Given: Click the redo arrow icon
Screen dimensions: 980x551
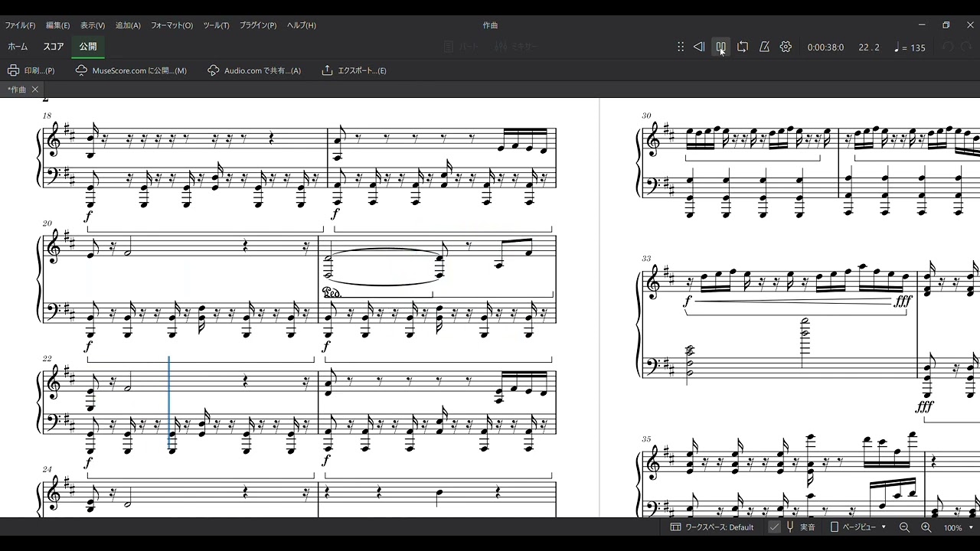Looking at the screenshot, I should [x=968, y=47].
